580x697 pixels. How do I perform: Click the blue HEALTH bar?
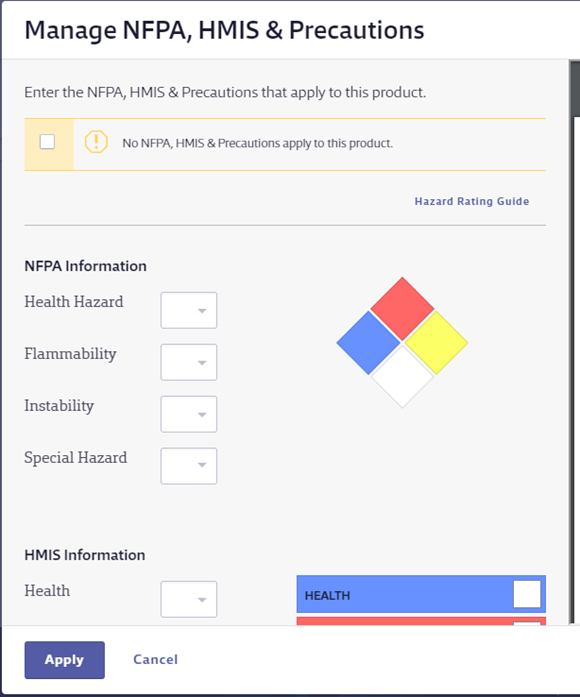[421, 594]
